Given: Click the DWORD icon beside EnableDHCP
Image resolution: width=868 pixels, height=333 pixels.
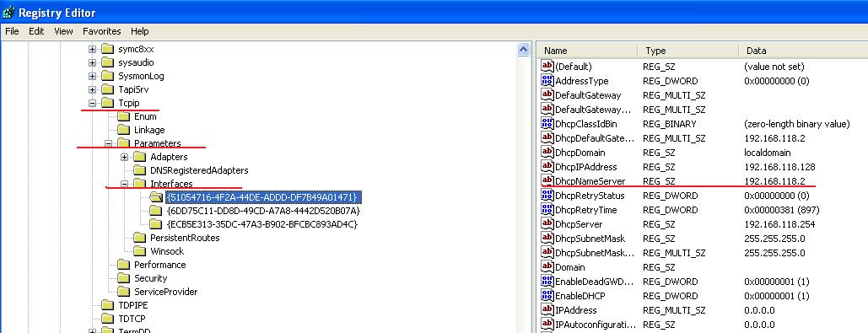Looking at the screenshot, I should [547, 296].
